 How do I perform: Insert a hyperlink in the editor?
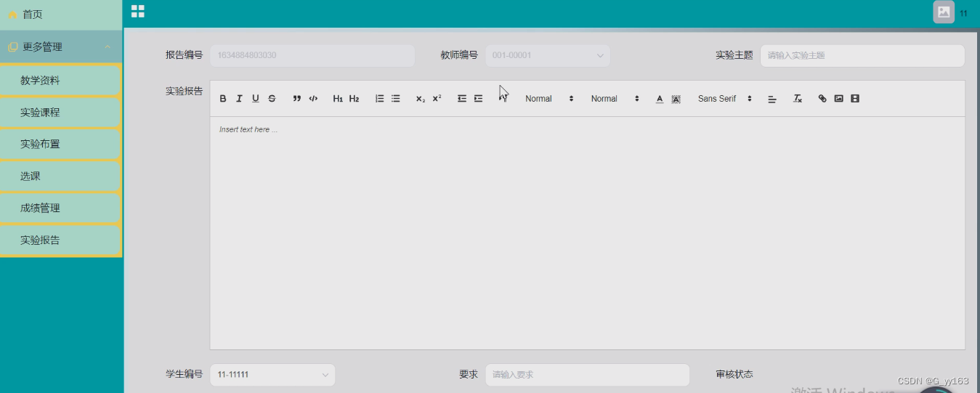822,99
